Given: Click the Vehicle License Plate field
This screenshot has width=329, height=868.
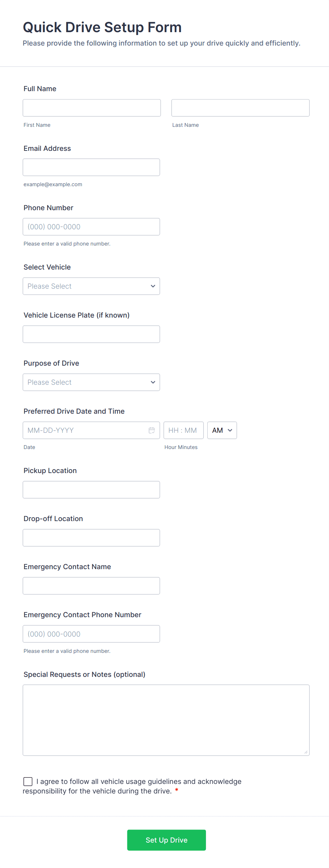Looking at the screenshot, I should [91, 334].
